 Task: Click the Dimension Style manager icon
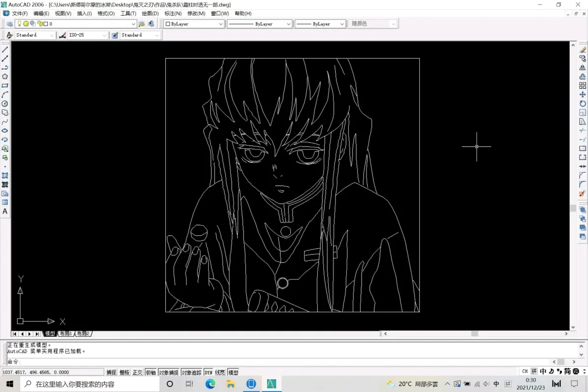(x=62, y=35)
